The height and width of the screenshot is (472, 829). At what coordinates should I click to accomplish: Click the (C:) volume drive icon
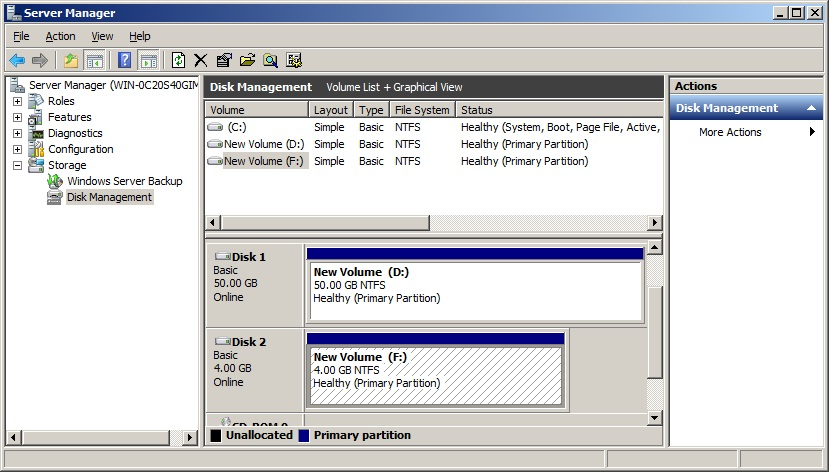click(215, 127)
